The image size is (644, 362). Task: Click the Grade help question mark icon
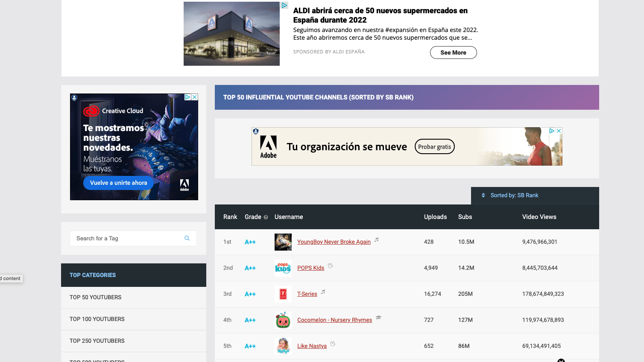pyautogui.click(x=266, y=217)
